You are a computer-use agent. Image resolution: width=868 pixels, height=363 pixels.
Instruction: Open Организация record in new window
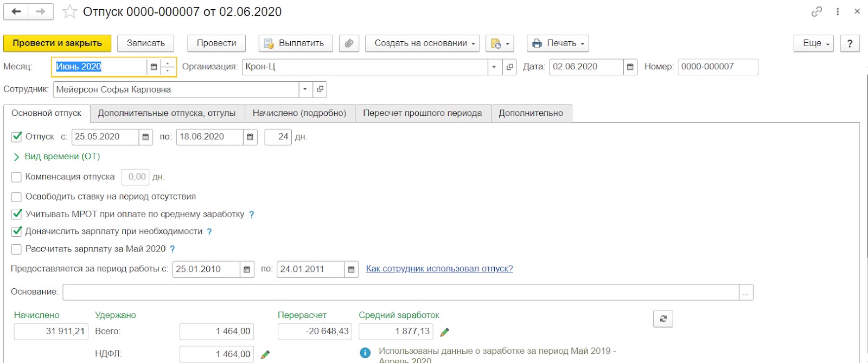509,67
